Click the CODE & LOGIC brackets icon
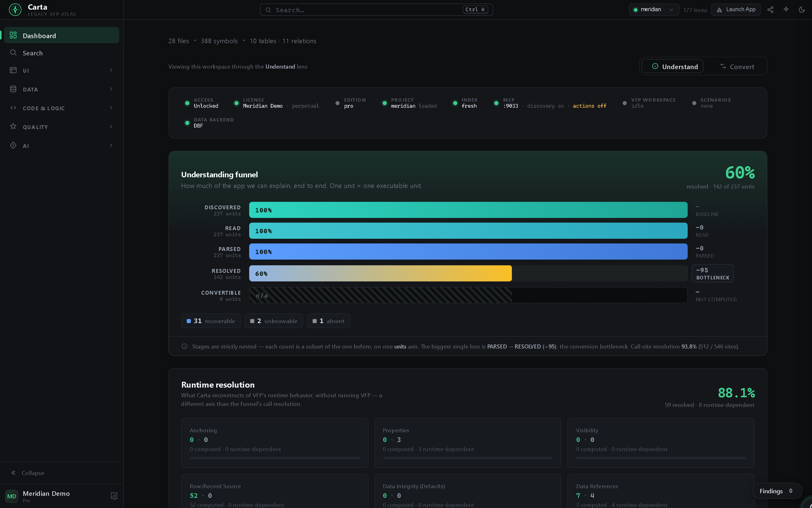Screen dimensions: 812x508 [x=13, y=108]
